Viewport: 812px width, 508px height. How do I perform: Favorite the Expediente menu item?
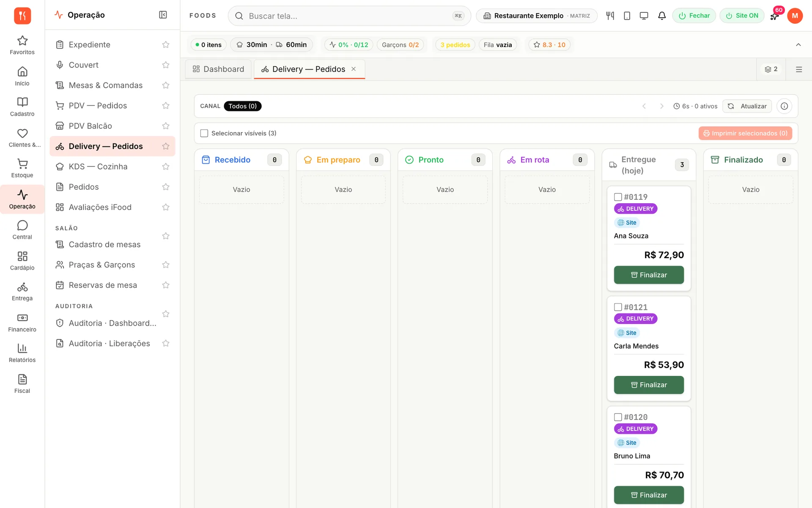tap(166, 44)
